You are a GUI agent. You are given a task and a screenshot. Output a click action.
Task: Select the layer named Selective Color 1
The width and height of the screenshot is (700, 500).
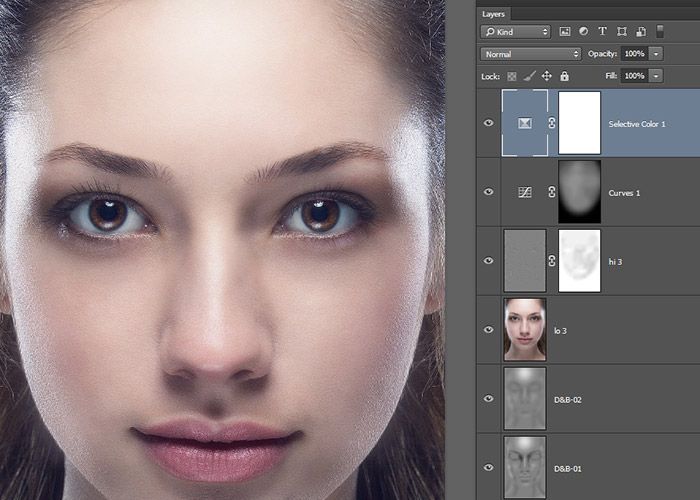(x=637, y=124)
